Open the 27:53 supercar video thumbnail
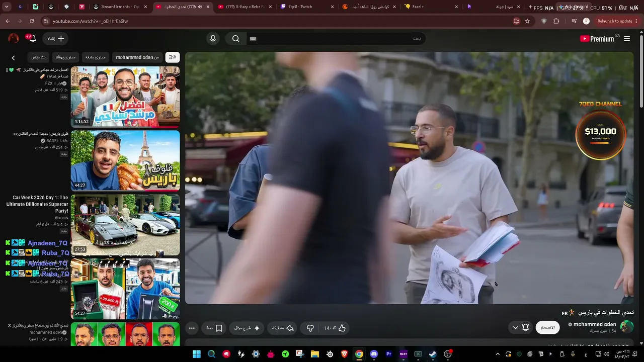644x362 pixels. coord(125,225)
